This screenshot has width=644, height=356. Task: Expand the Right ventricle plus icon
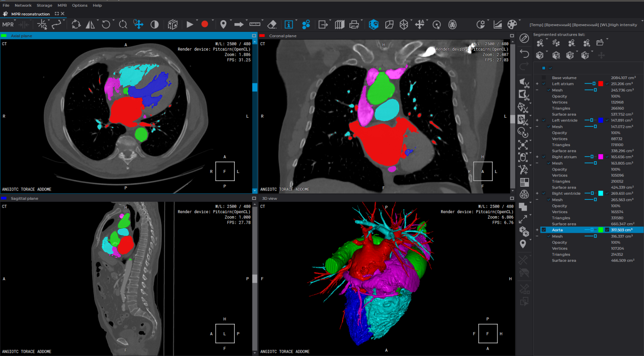click(537, 193)
